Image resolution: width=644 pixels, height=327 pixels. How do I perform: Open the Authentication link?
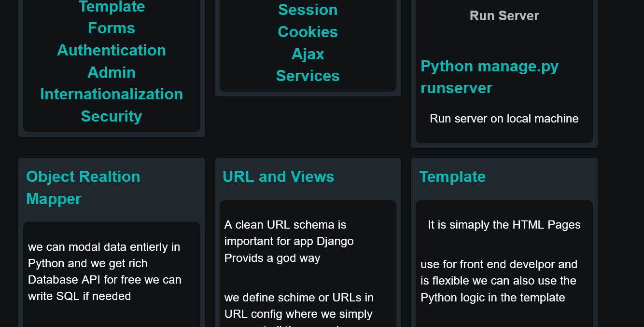pos(112,51)
